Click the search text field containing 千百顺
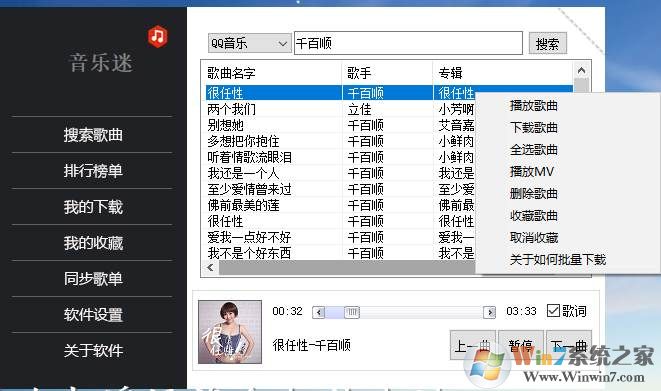This screenshot has height=391, width=661. point(408,43)
